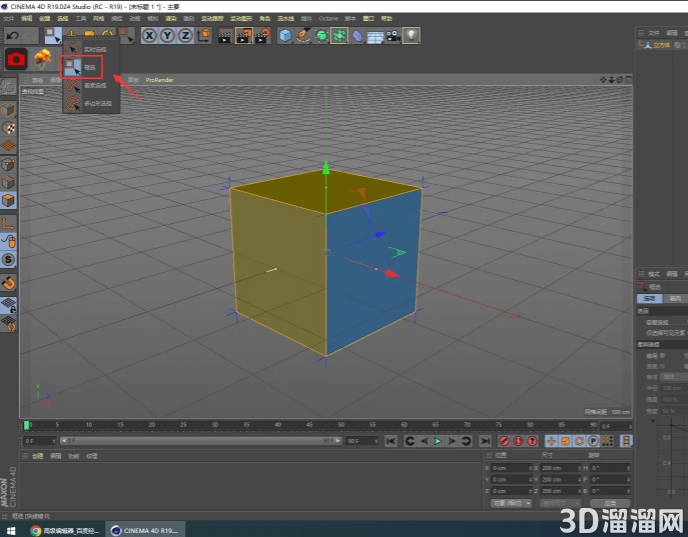The height and width of the screenshot is (537, 688).
Task: Open the ProRender viewport menu
Action: coord(159,80)
